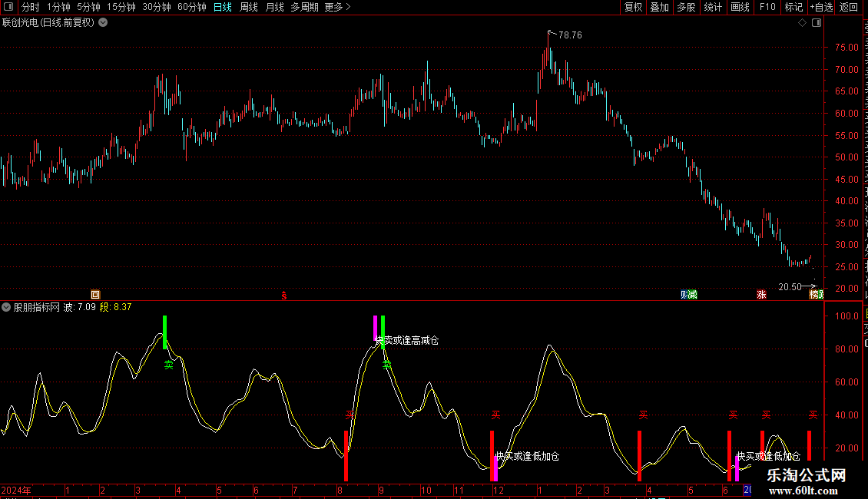Click the 回 marker under the chart
The image size is (868, 499).
(x=95, y=294)
